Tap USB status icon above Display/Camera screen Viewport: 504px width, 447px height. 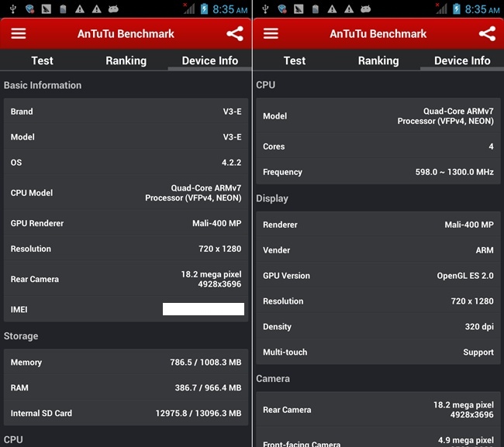point(265,9)
